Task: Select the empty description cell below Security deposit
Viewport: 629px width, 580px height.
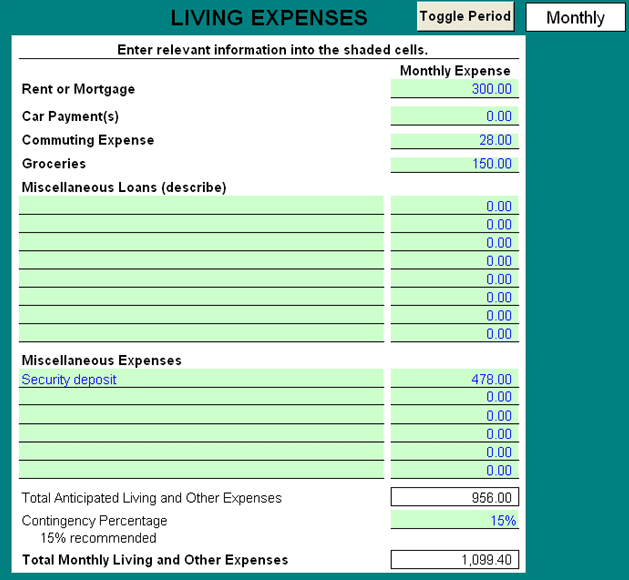Action: coord(201,397)
